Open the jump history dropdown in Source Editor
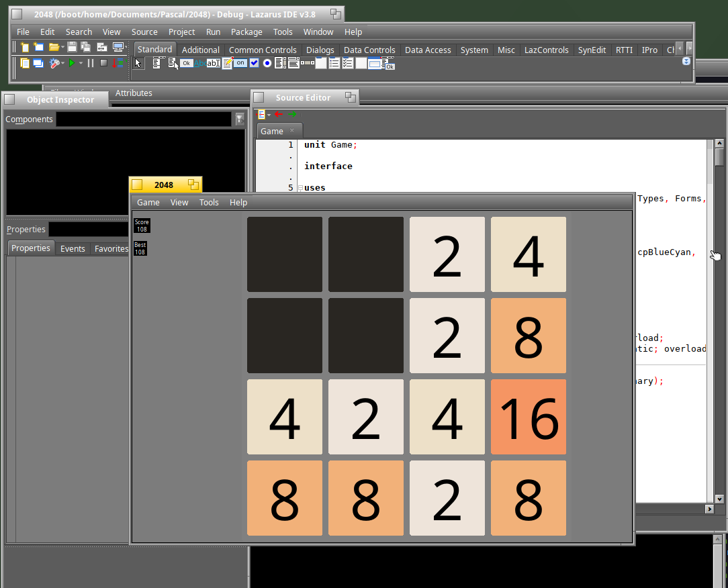The width and height of the screenshot is (728, 588). pyautogui.click(x=269, y=115)
